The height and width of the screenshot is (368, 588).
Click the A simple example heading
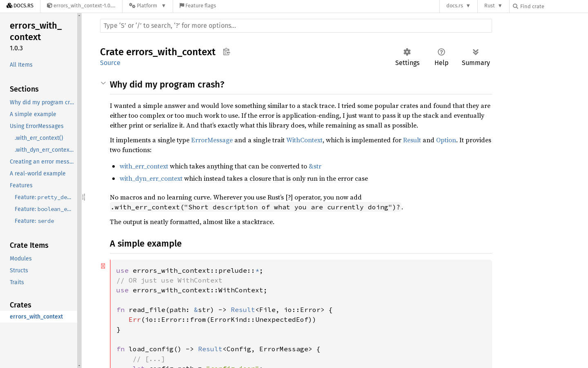146,243
